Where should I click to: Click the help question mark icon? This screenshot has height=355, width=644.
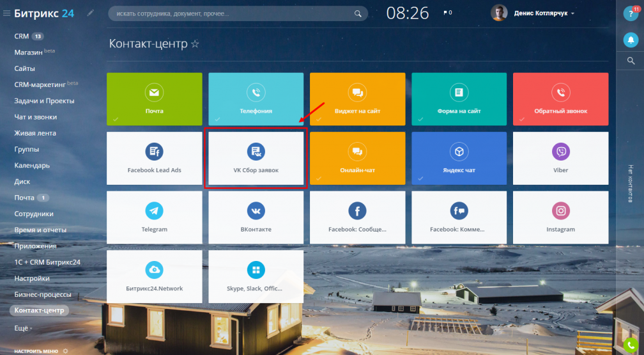(630, 13)
